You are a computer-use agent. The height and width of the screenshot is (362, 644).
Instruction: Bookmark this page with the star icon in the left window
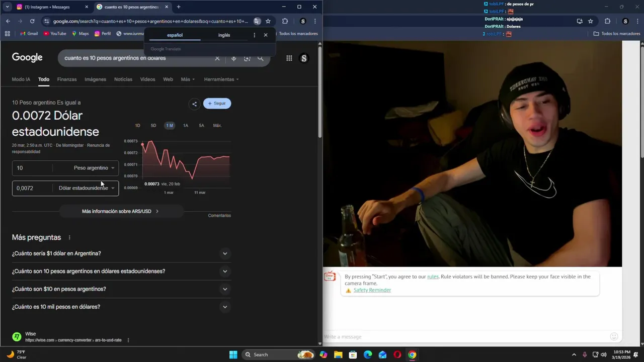point(268,21)
